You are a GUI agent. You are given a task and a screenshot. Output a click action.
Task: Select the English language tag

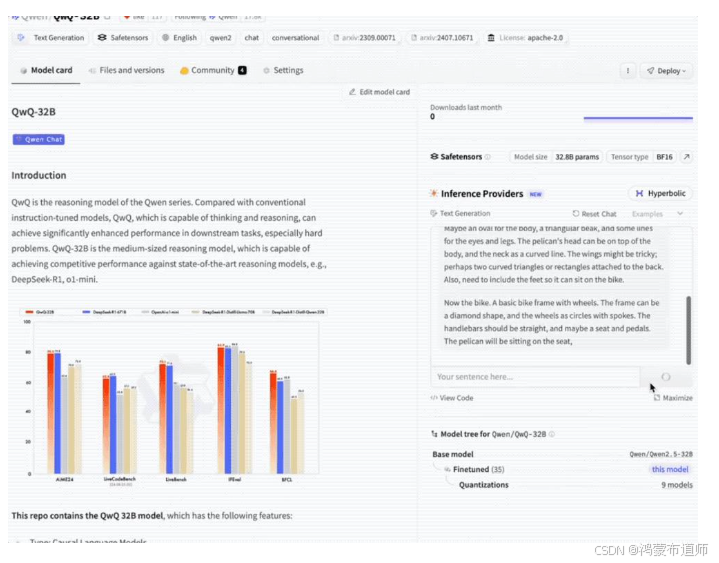pyautogui.click(x=179, y=38)
